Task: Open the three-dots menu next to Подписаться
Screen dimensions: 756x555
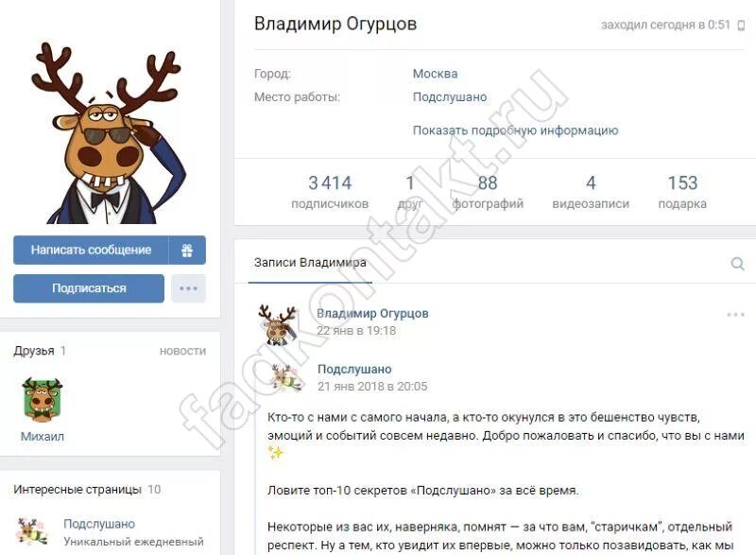Action: click(x=188, y=288)
